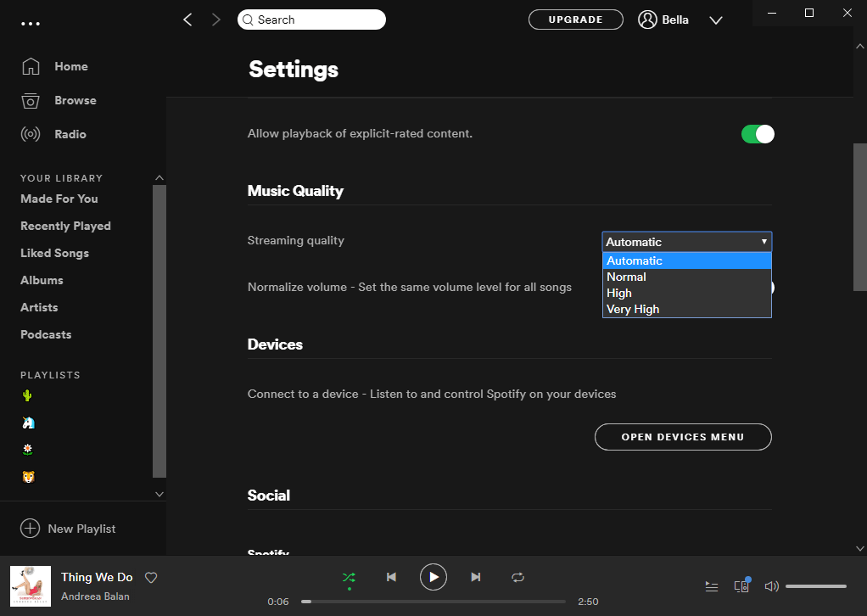Image resolution: width=867 pixels, height=616 pixels.
Task: Open the devices menu button
Action: coord(683,436)
